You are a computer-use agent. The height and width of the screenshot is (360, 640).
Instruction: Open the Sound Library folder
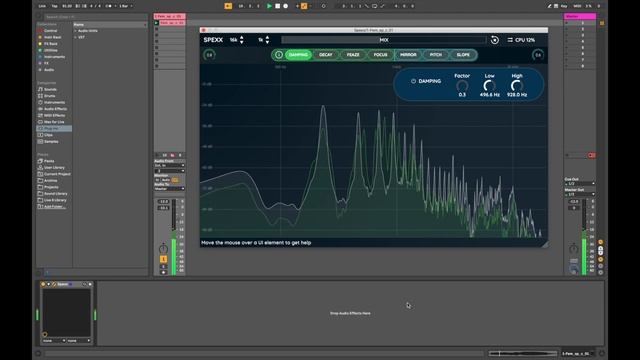coord(55,194)
